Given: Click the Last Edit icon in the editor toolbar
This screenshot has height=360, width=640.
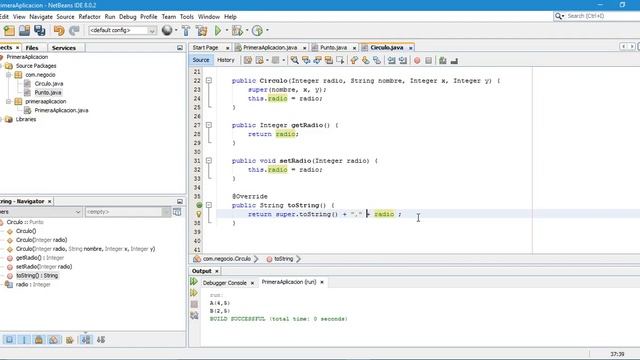Looking at the screenshot, I should [248, 60].
